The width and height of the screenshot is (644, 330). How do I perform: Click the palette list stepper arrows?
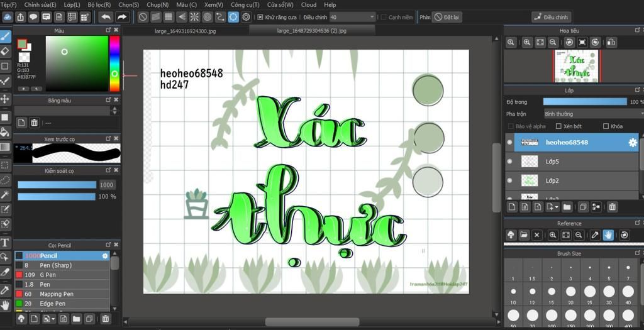(x=114, y=111)
